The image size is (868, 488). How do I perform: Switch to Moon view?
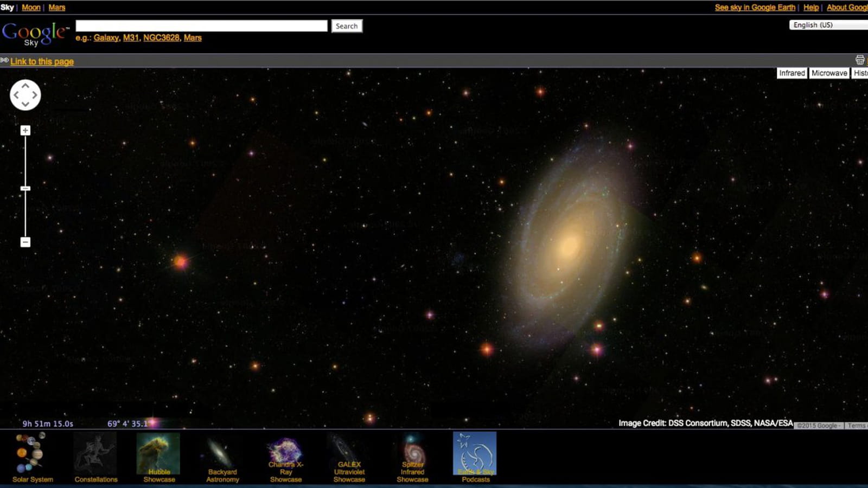31,8
